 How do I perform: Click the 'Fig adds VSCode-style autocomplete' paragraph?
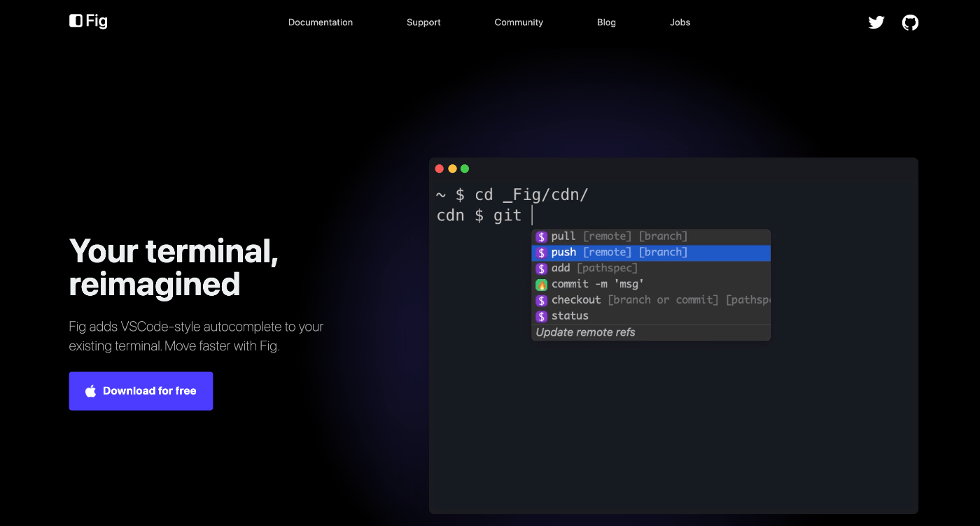point(196,336)
